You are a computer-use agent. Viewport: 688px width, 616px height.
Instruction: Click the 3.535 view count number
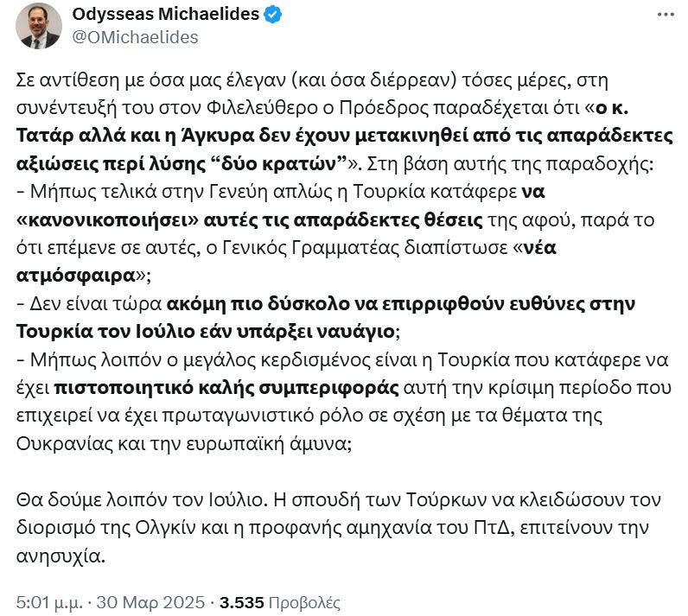pyautogui.click(x=242, y=602)
